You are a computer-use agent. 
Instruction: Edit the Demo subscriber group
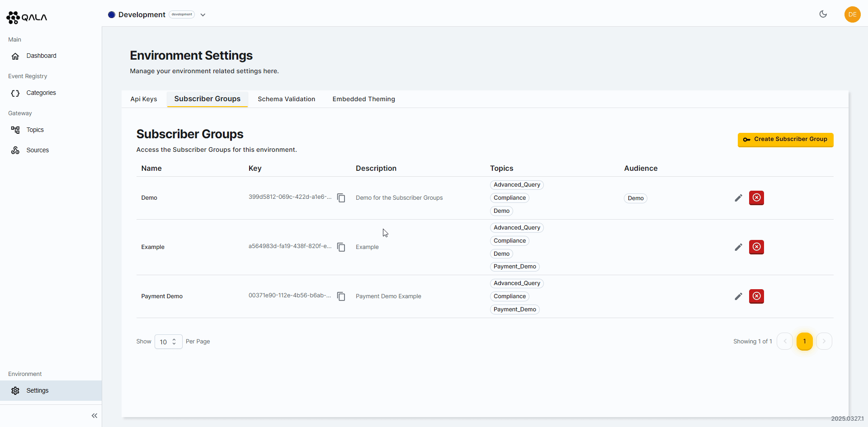738,198
